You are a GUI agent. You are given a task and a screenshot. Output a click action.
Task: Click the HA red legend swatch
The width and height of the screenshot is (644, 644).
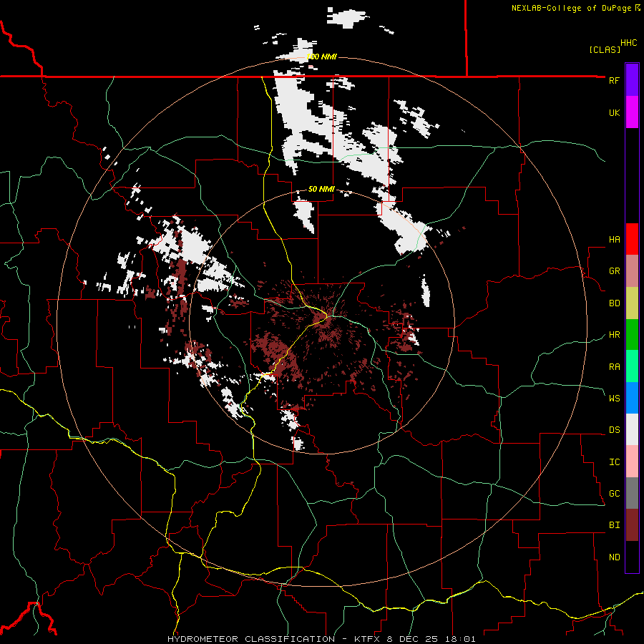coord(632,239)
